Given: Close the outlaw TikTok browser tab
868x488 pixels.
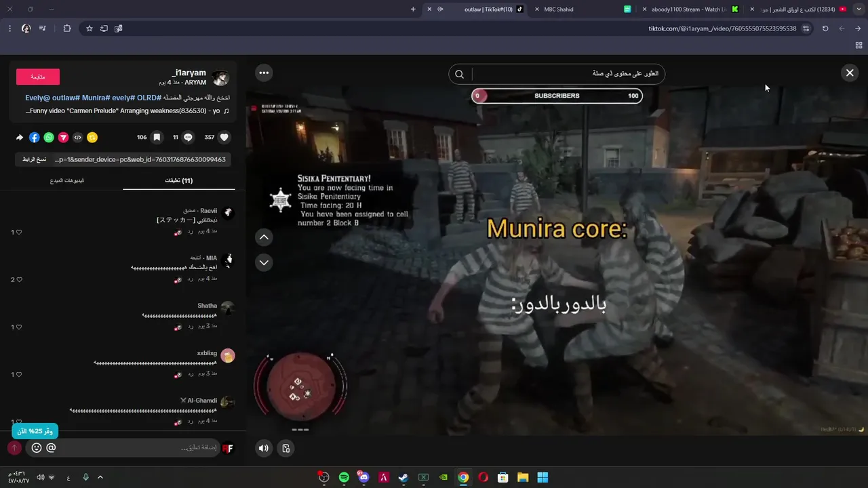Looking at the screenshot, I should [429, 9].
